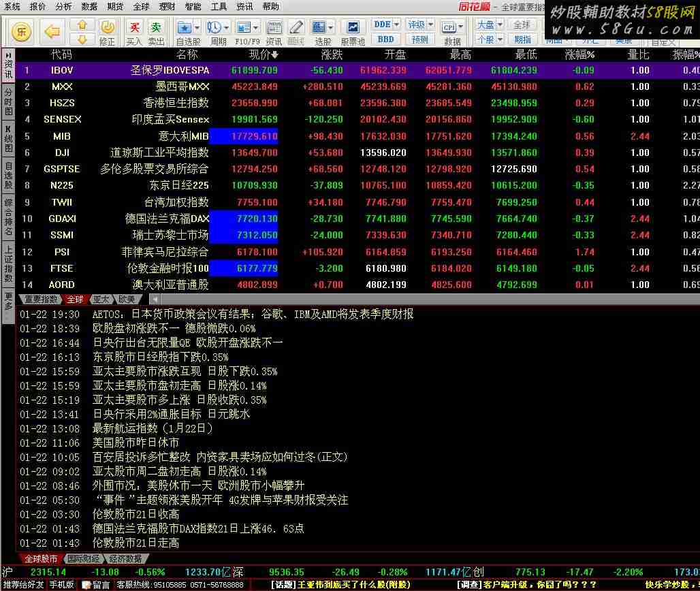
Task: Open the 综合排名 sidebar tab
Action: (8, 217)
